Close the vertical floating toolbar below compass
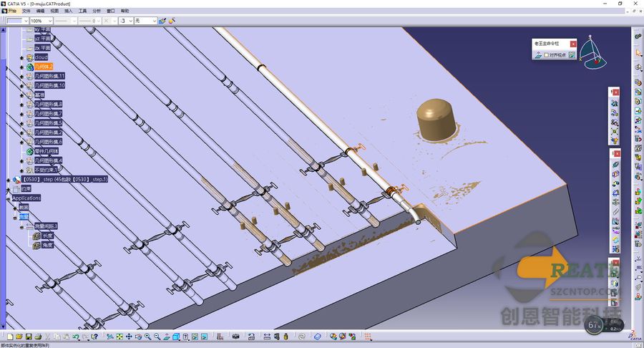 click(615, 92)
